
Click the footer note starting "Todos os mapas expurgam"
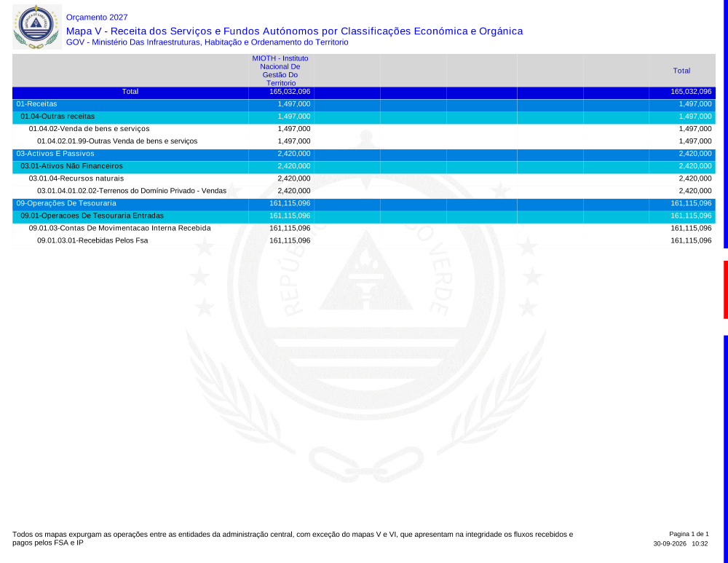[293, 538]
